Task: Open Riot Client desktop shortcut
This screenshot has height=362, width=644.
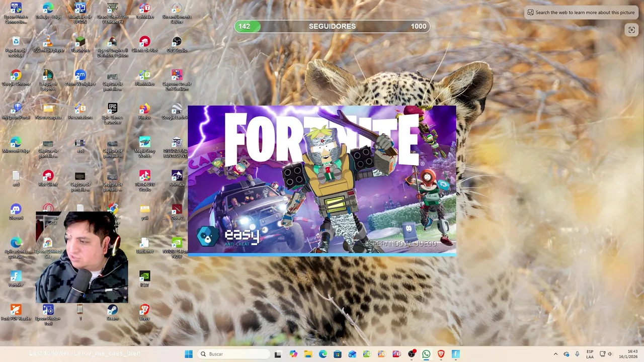Action: click(x=48, y=179)
